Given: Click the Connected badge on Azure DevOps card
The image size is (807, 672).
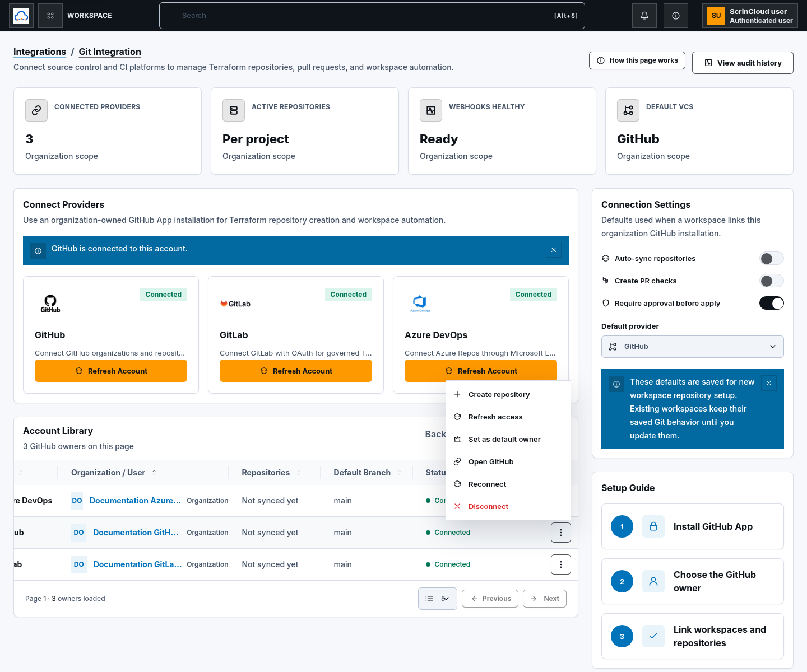Looking at the screenshot, I should (x=534, y=295).
